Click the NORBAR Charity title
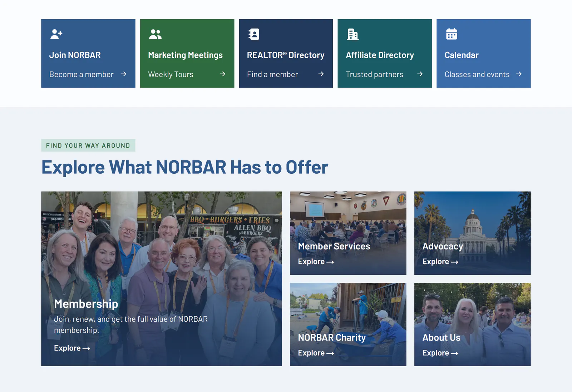 tap(332, 338)
